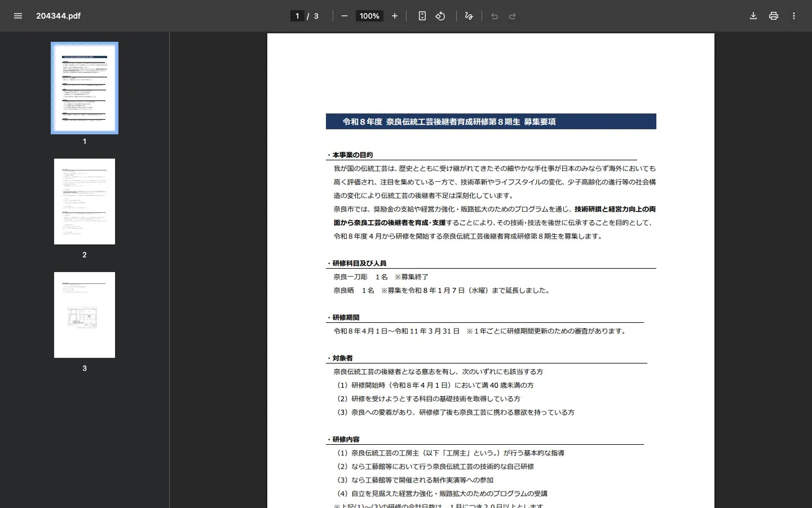Click the 100% zoom level field
This screenshot has height=508, width=812.
point(369,16)
